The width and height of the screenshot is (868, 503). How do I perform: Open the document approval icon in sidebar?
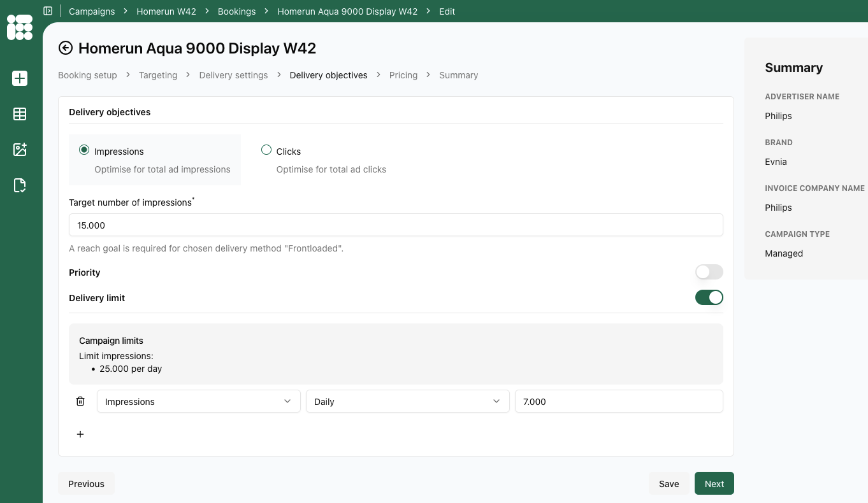point(20,185)
